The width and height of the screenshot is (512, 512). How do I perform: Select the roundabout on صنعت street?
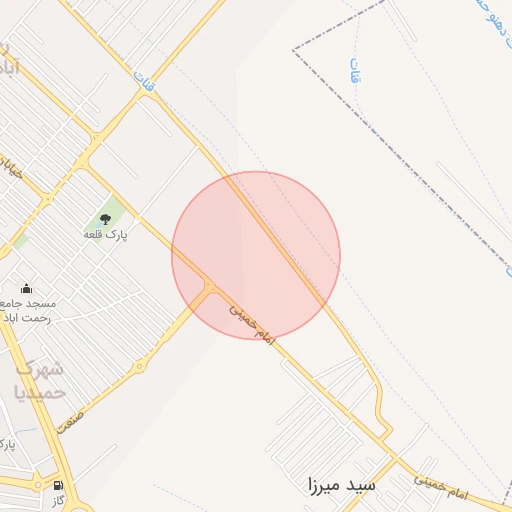(139, 367)
